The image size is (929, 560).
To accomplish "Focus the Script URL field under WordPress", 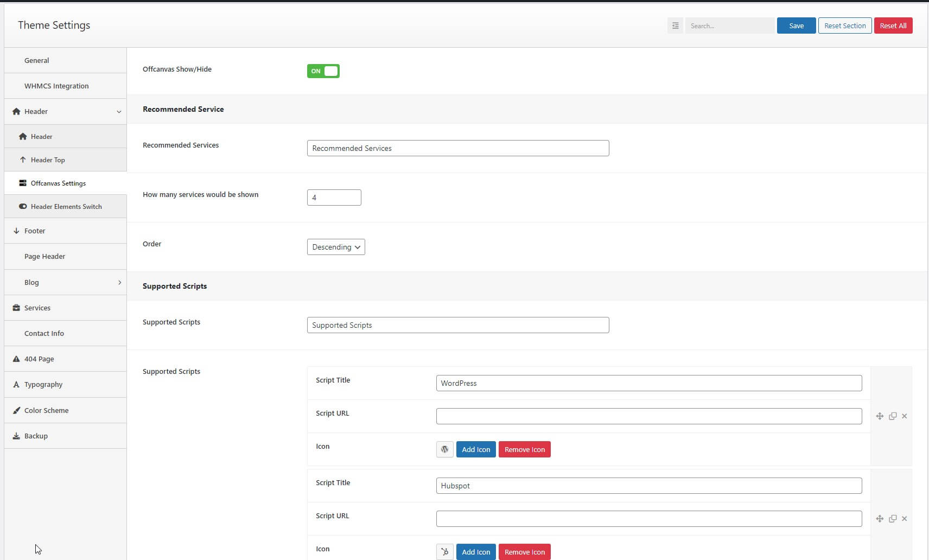I will [x=649, y=416].
